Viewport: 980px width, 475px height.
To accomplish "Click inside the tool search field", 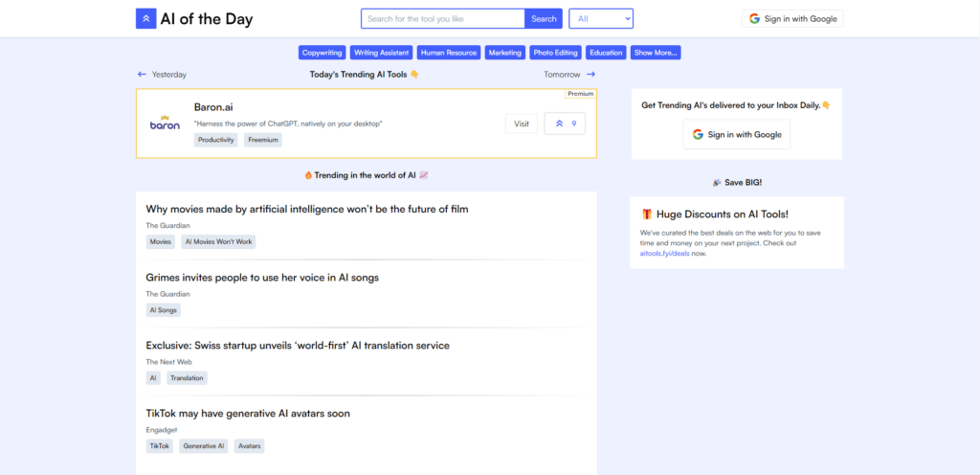I will [442, 18].
